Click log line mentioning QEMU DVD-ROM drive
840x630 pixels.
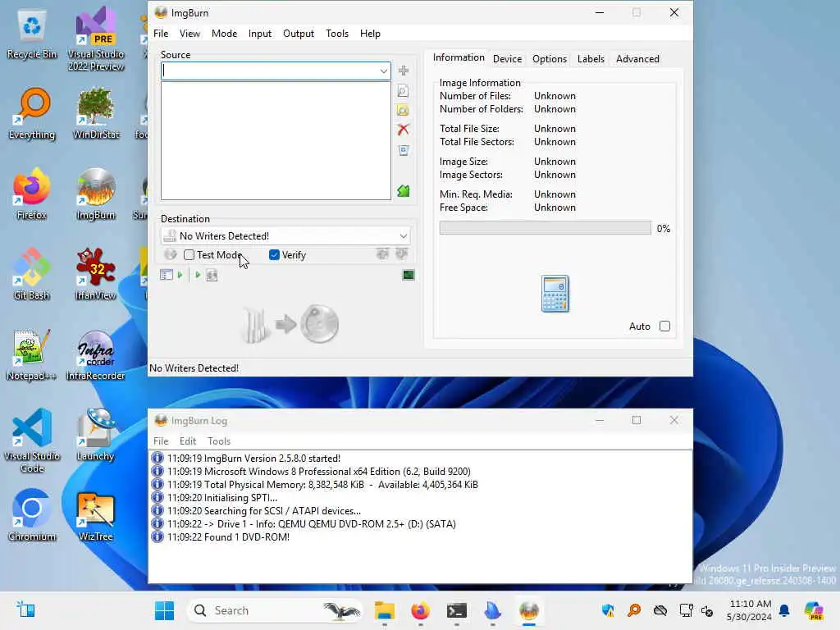pos(312,524)
